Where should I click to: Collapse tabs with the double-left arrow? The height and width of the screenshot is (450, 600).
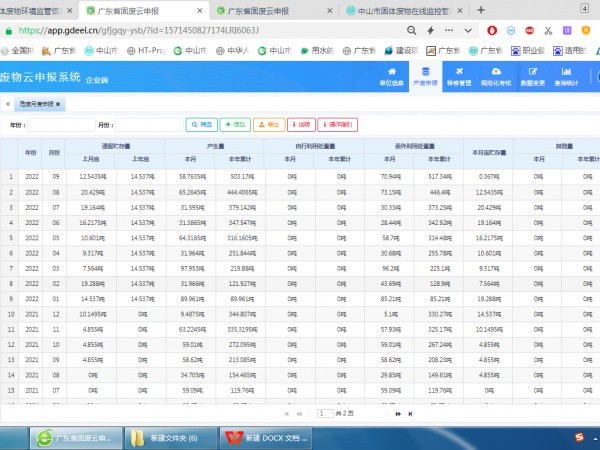click(x=8, y=104)
